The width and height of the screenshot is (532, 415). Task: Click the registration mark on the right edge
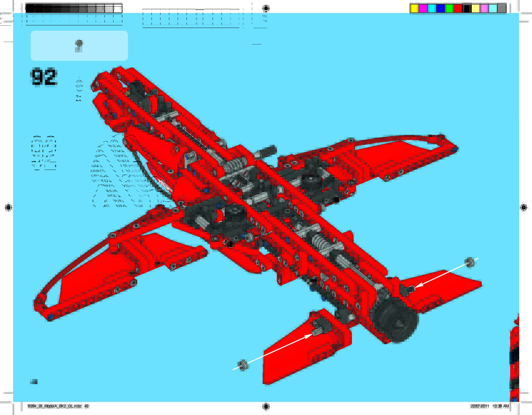click(x=524, y=207)
